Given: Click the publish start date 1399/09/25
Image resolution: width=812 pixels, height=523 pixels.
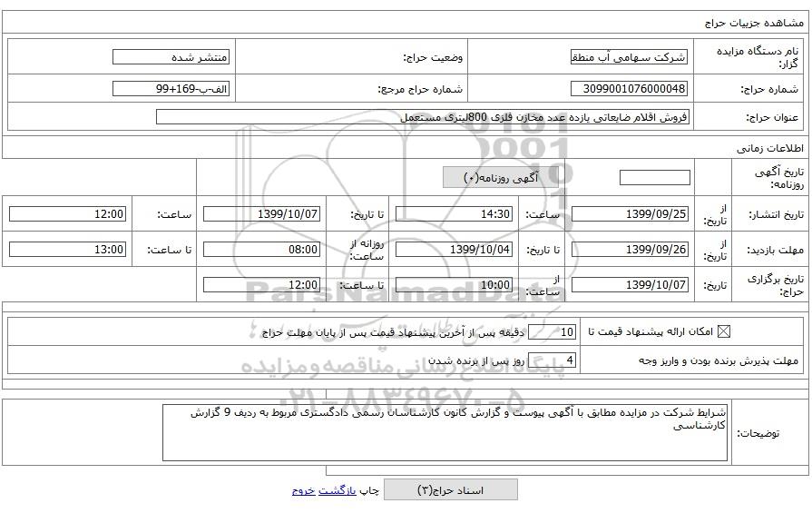Looking at the screenshot, I should pyautogui.click(x=630, y=213).
